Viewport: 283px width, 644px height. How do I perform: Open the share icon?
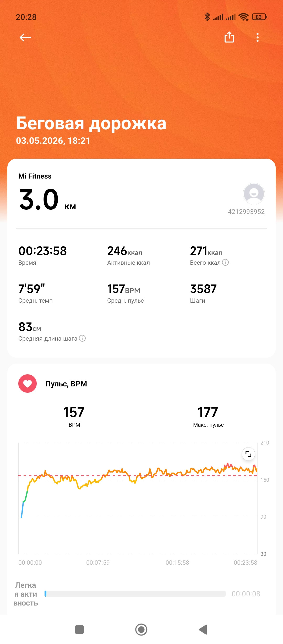point(229,37)
